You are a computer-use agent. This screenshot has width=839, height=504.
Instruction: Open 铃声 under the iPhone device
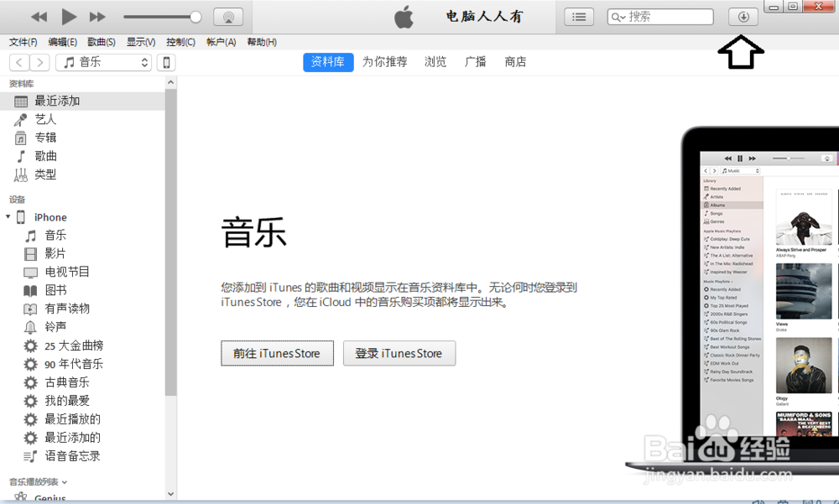click(x=82, y=327)
